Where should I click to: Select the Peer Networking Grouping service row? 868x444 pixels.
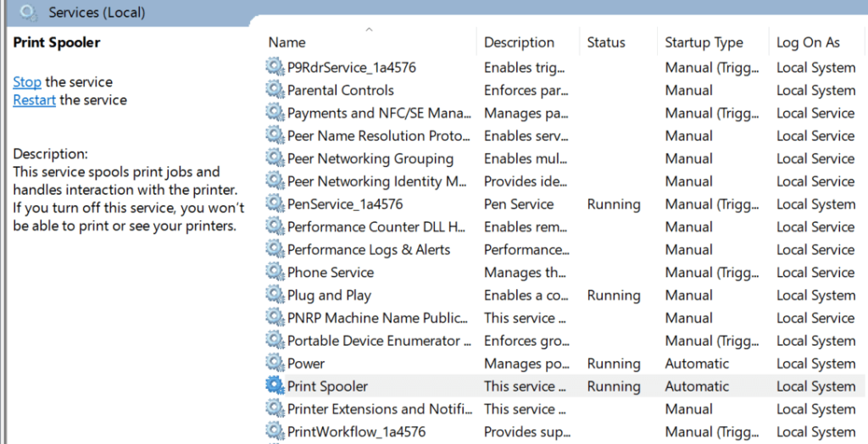pos(370,158)
